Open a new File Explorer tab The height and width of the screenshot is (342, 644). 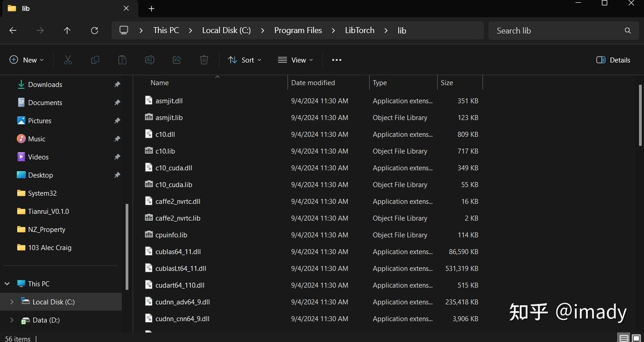(x=151, y=9)
